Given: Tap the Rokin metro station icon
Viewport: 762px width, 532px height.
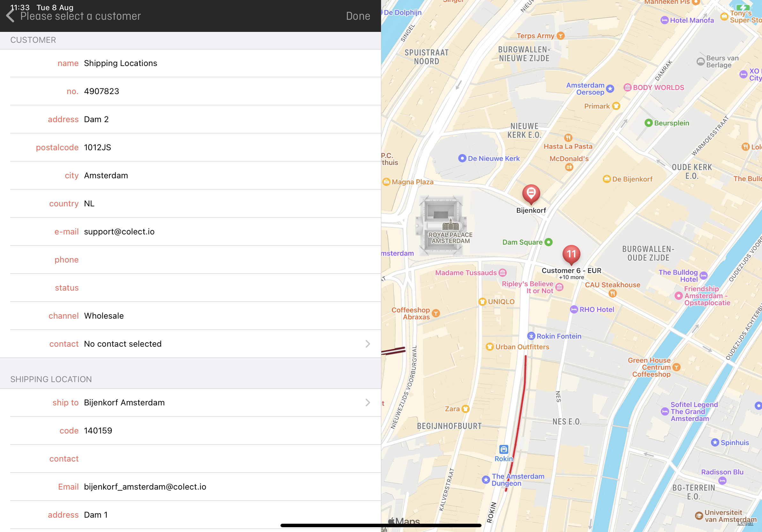Looking at the screenshot, I should point(504,449).
